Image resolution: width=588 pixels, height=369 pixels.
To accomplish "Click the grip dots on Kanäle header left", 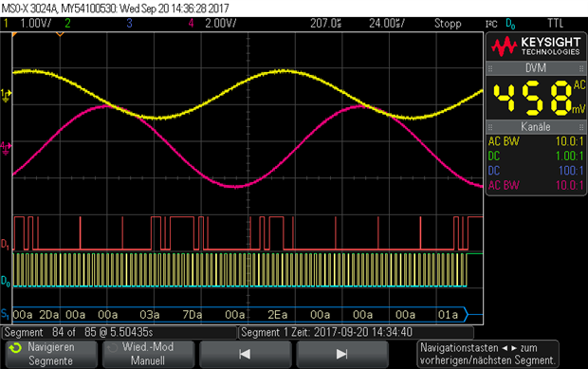I will 490,127.
